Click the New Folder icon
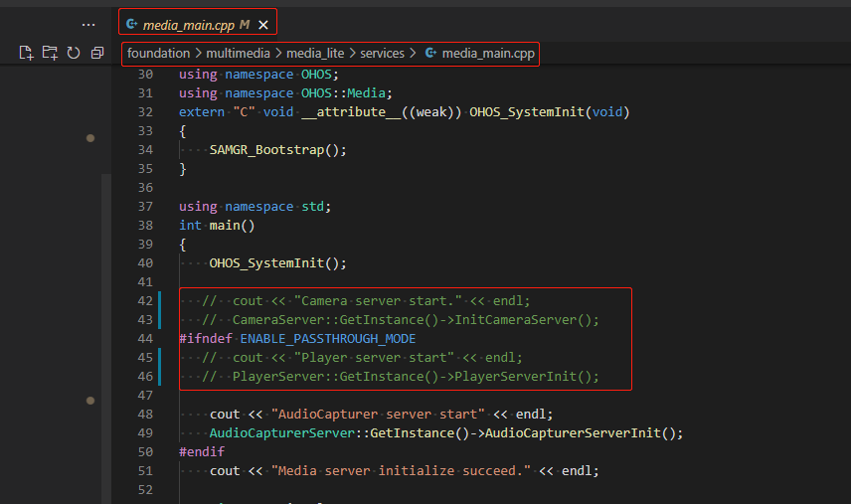Image resolution: width=851 pixels, height=504 pixels. point(50,53)
